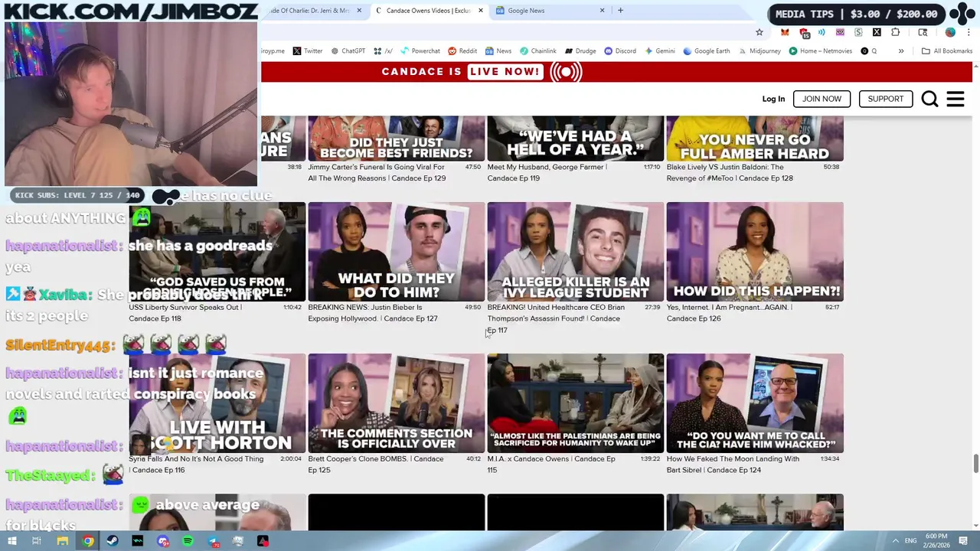Viewport: 980px width, 551px height.
Task: Open the All Bookmarks folder
Action: (x=947, y=51)
